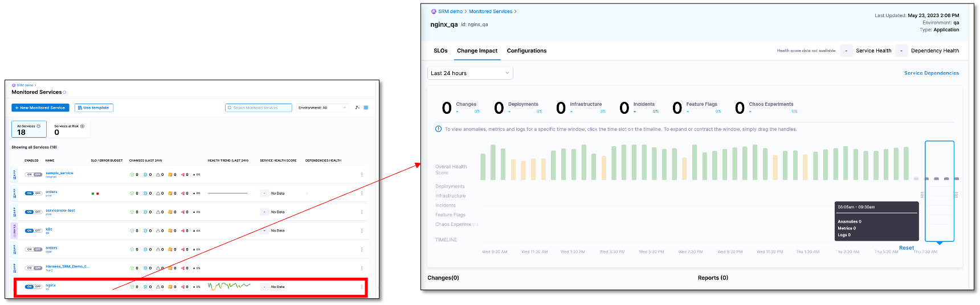Viewport: 980px width, 305px height.
Task: Click the SRM demo project icon in the nginx_qa breadcrumb
Action: click(x=434, y=11)
